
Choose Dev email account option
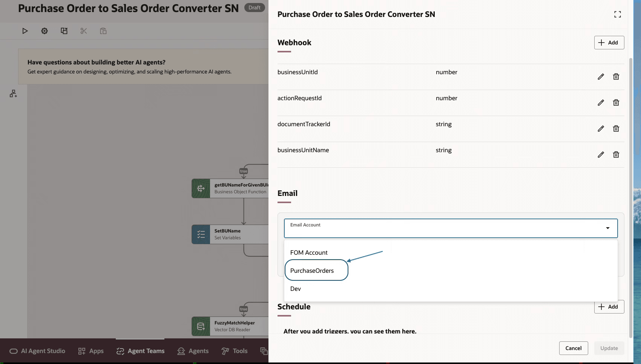click(x=296, y=289)
